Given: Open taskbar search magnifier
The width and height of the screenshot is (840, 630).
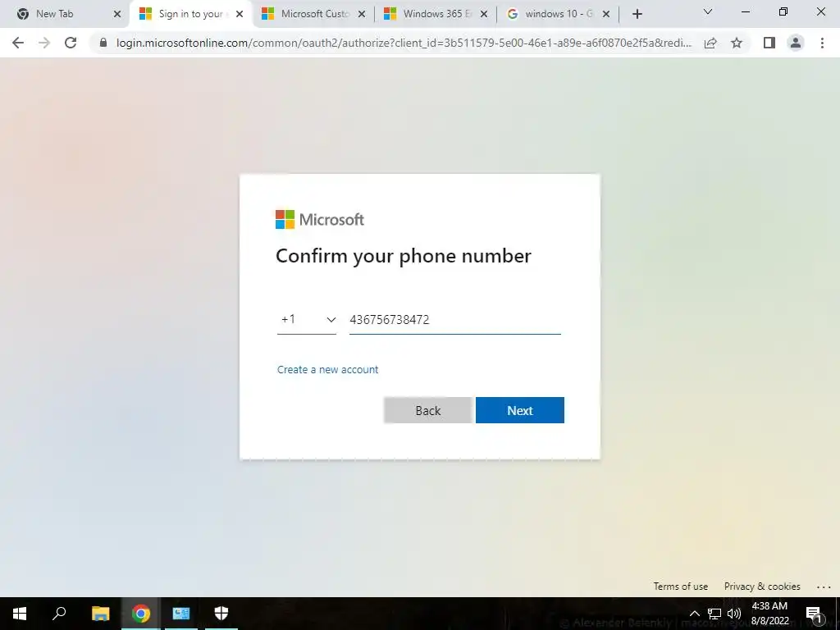Looking at the screenshot, I should coord(59,614).
